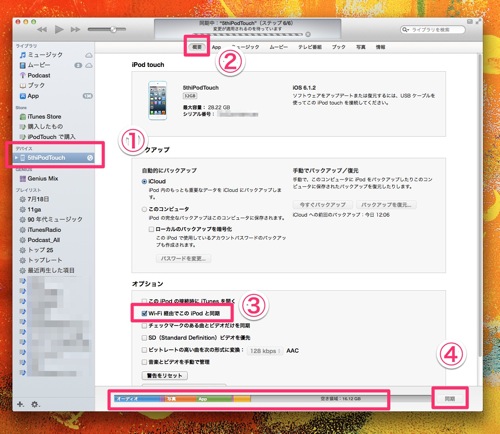This screenshot has height=434, width=500.
Task: Click the 今すぐバックアップ button
Action: coord(322,204)
